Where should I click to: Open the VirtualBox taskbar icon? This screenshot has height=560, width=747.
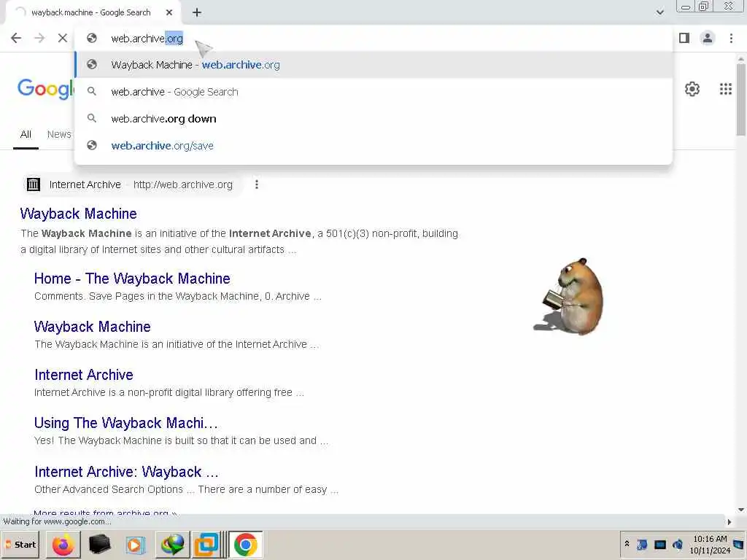(206, 545)
